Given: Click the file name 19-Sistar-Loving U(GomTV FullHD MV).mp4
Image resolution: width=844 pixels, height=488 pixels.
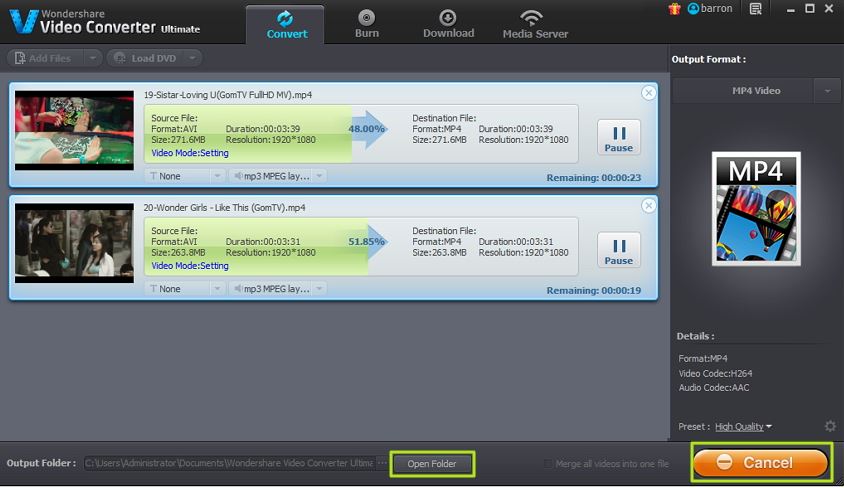Looking at the screenshot, I should pos(228,95).
